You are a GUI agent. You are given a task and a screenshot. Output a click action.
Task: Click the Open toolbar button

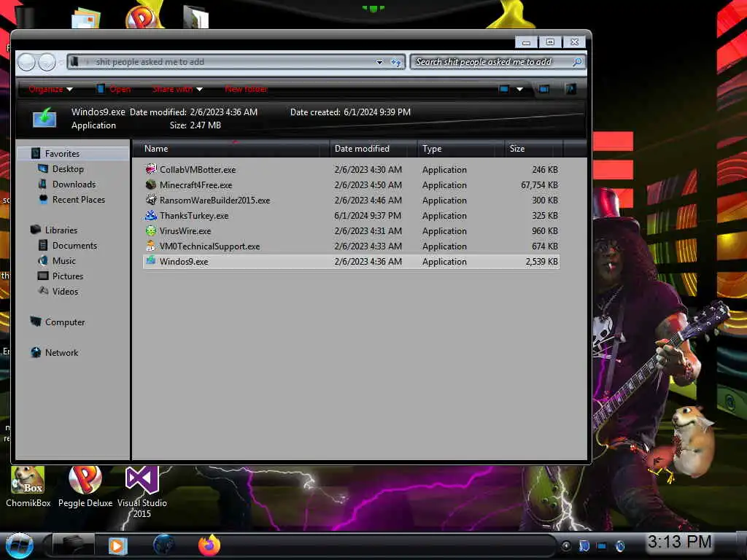114,89
